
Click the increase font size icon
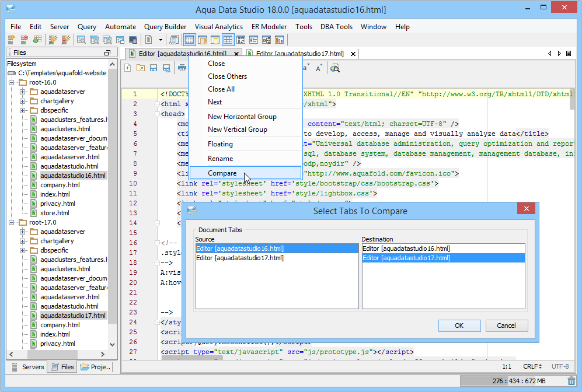pos(319,68)
